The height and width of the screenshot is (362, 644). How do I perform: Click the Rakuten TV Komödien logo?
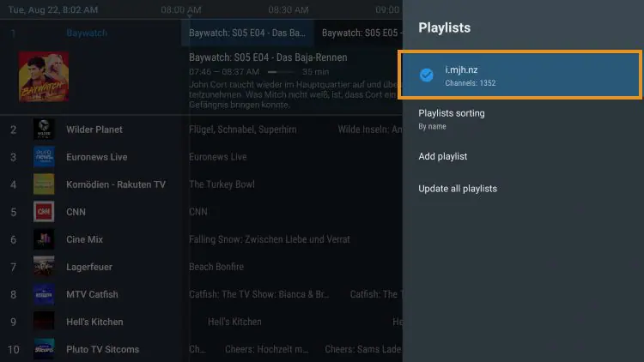coord(44,184)
